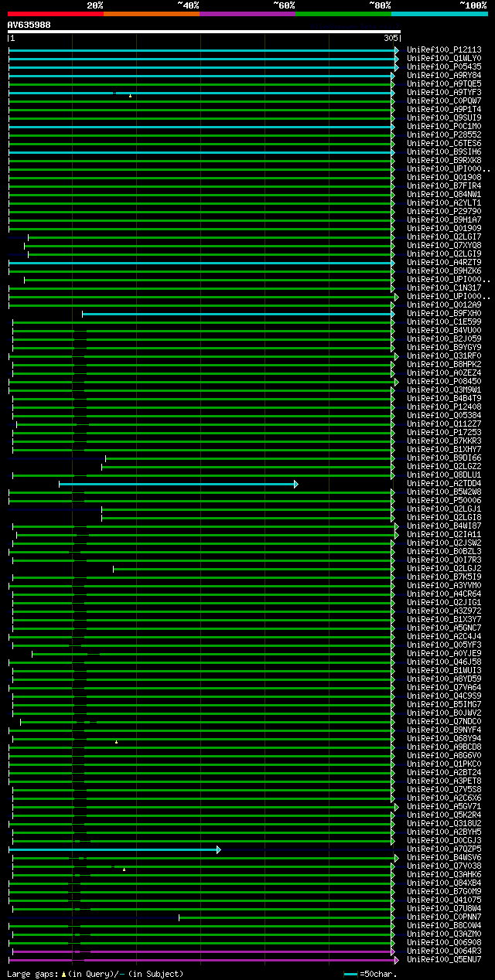Select the label UniRef100_C1E599
Screen dimensions: 495x980
(x=444, y=322)
